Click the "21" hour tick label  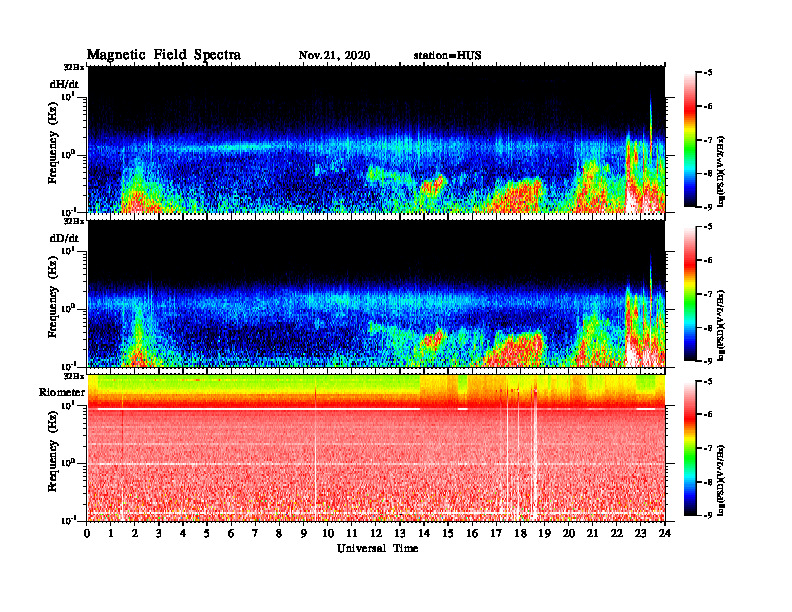pyautogui.click(x=592, y=533)
